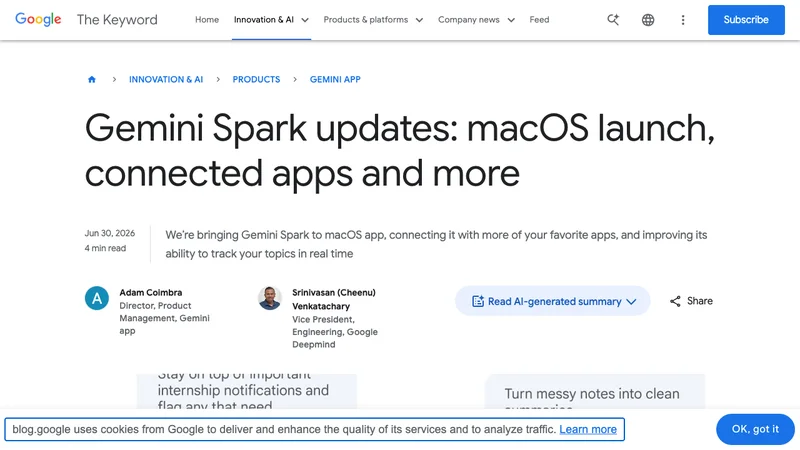Click the internship notifications card
Viewport: 800px width, 450px height.
246,391
